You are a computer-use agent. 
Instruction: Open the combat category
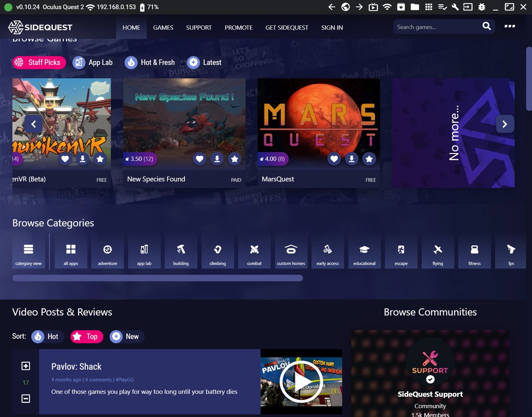tap(254, 252)
